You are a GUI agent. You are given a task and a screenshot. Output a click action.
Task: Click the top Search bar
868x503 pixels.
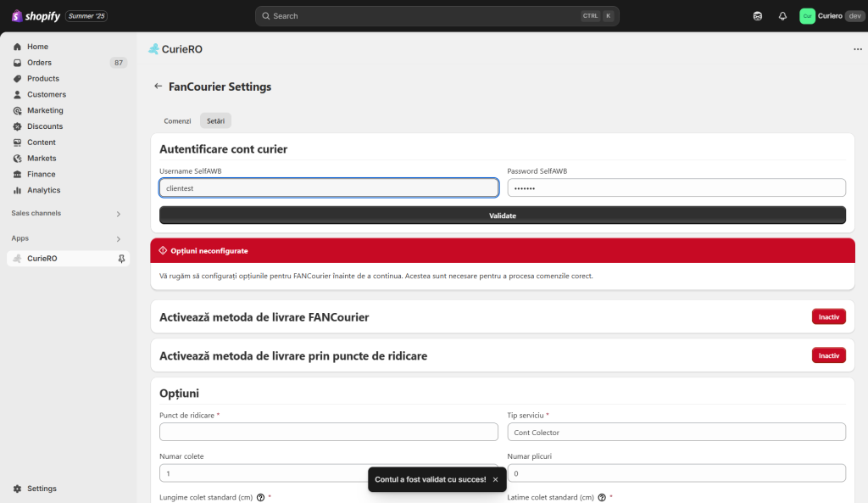point(437,16)
